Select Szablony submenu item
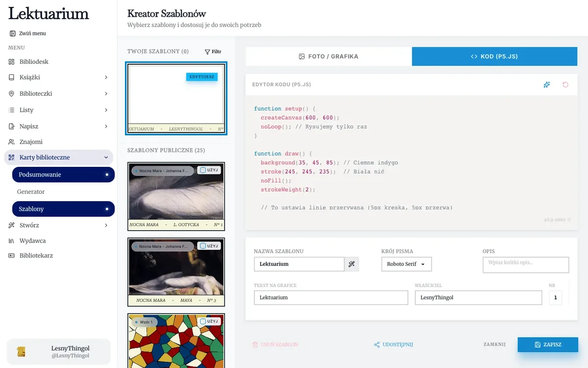588x368 pixels. (63, 209)
